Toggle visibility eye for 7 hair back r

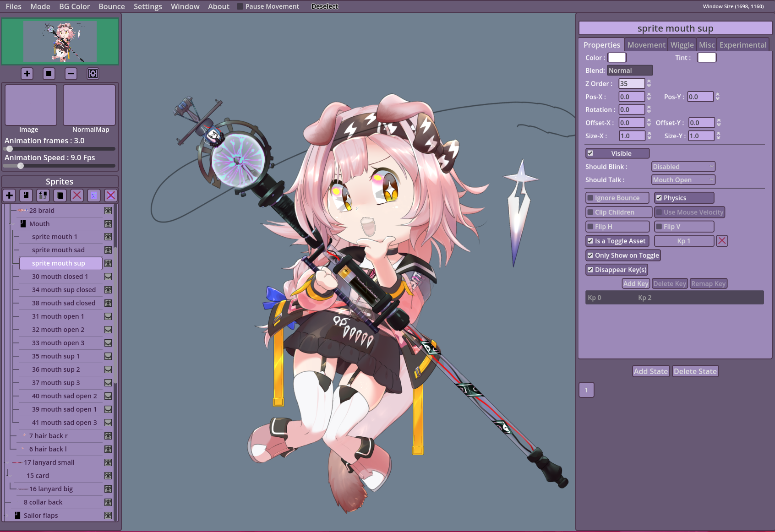(108, 436)
